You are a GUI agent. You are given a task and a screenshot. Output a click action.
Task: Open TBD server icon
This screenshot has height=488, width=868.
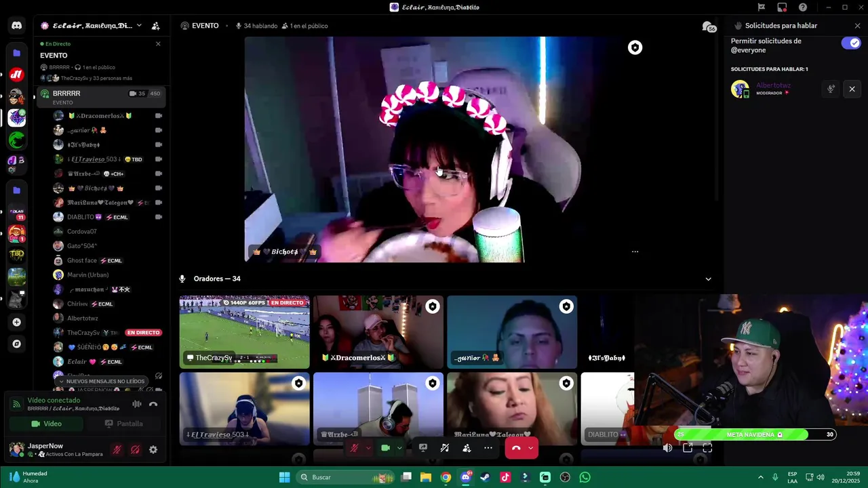point(17,255)
